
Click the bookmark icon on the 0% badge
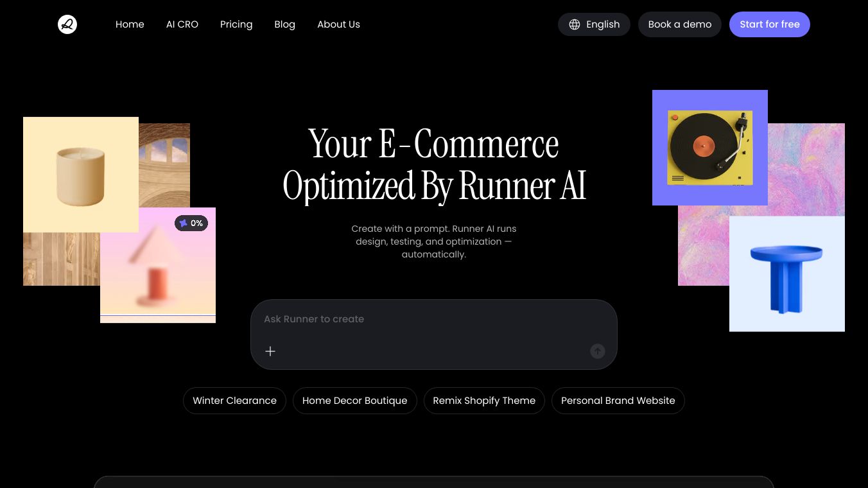[x=184, y=223]
